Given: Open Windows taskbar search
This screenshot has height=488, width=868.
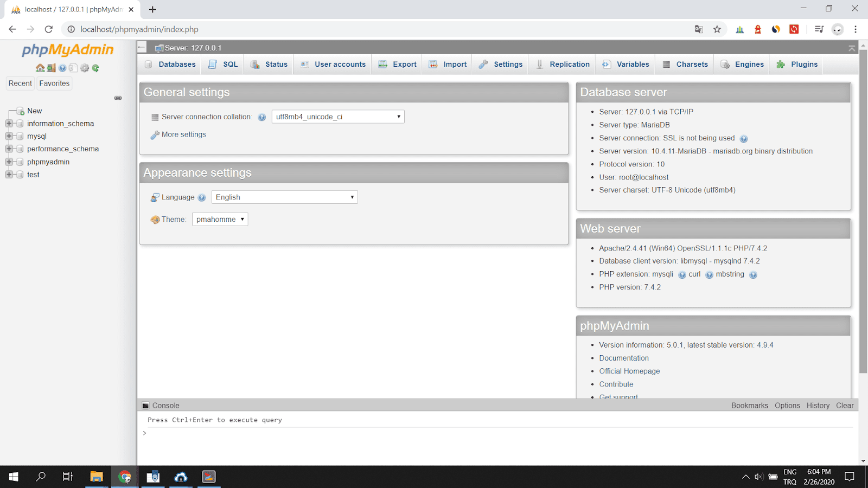Looking at the screenshot, I should 41,477.
